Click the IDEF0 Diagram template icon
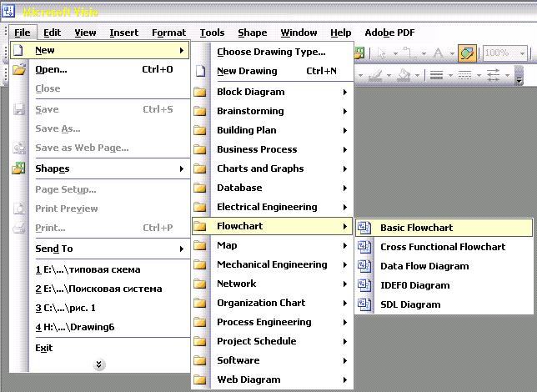Screen dimensions: 537x392 tap(364, 285)
